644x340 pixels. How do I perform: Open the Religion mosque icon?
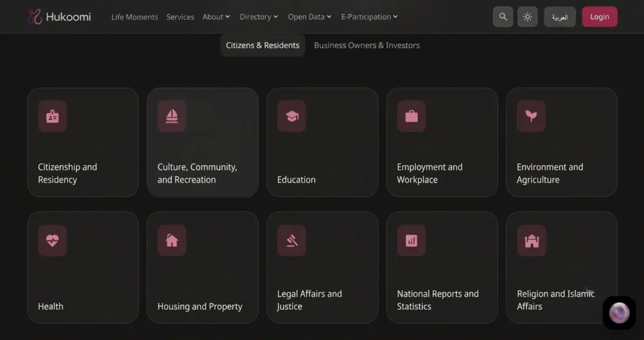tap(531, 241)
